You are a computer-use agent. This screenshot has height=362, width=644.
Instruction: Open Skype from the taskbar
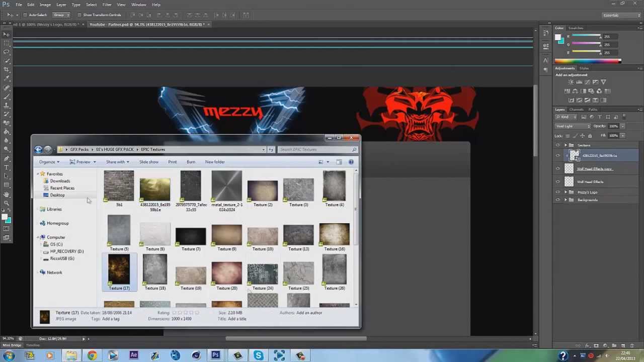click(x=258, y=355)
